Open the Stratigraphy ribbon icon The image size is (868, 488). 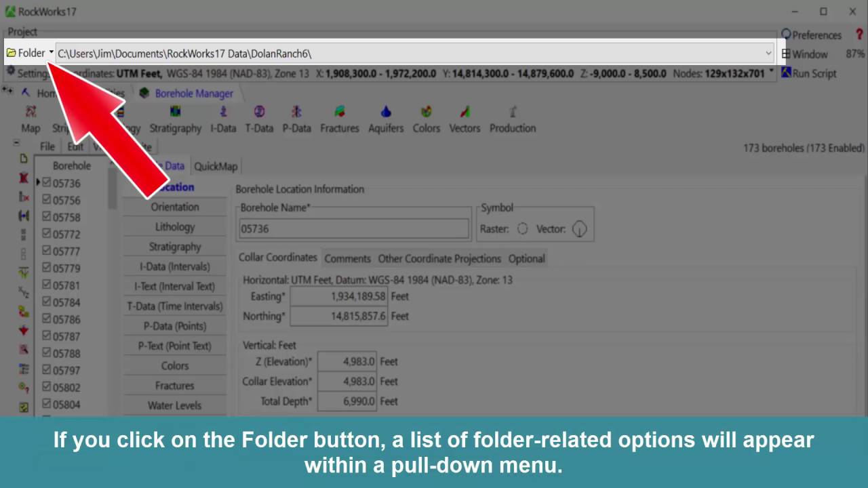pos(175,119)
